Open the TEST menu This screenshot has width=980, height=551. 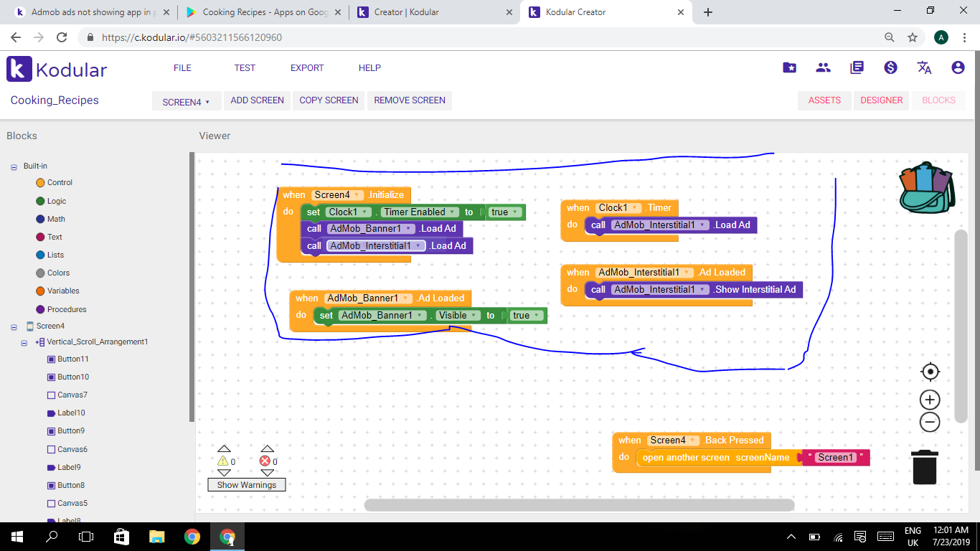tap(245, 68)
